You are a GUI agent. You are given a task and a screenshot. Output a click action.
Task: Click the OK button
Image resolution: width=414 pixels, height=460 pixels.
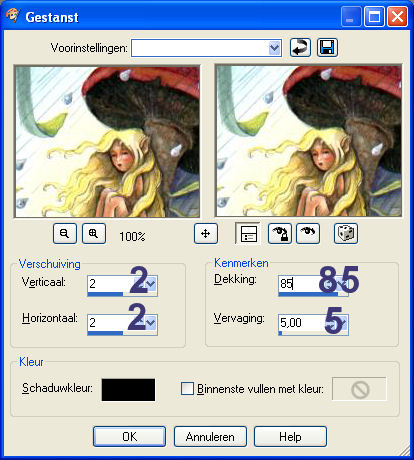point(129,436)
